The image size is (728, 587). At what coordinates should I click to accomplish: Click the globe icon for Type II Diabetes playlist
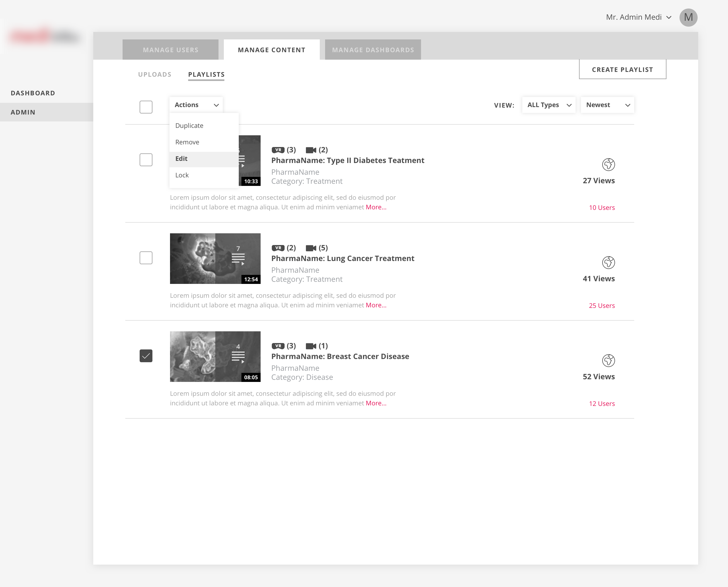pos(608,165)
